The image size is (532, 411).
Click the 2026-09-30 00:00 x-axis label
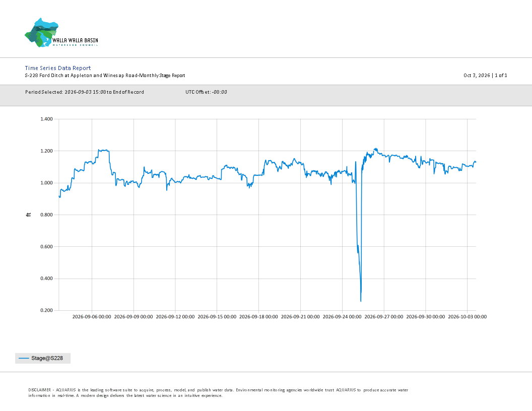[426, 317]
